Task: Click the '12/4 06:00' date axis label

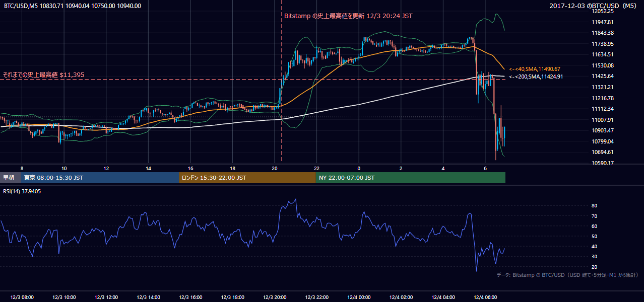Action: [485, 297]
